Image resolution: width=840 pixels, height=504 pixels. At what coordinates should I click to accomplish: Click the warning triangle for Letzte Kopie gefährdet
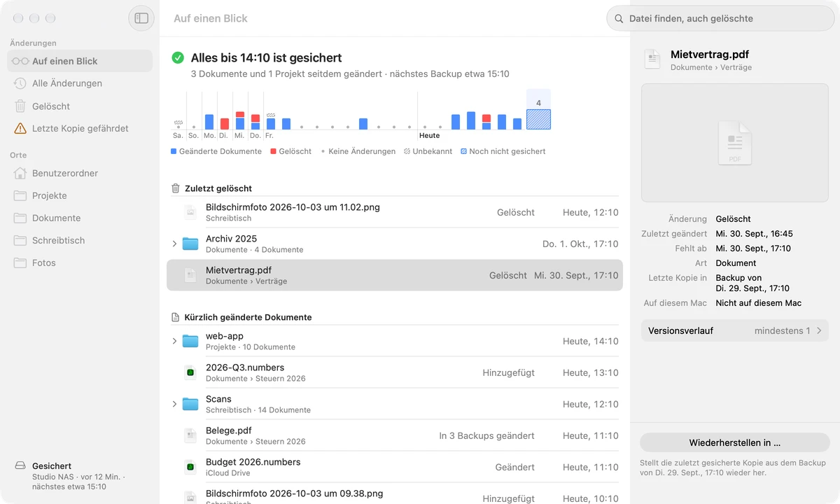[x=20, y=129]
